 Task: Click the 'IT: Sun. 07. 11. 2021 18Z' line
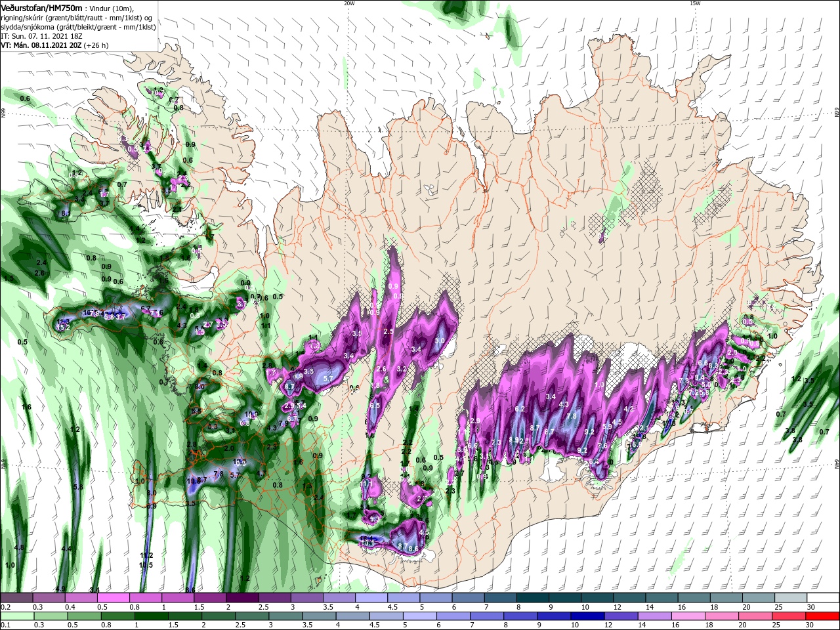pos(41,35)
